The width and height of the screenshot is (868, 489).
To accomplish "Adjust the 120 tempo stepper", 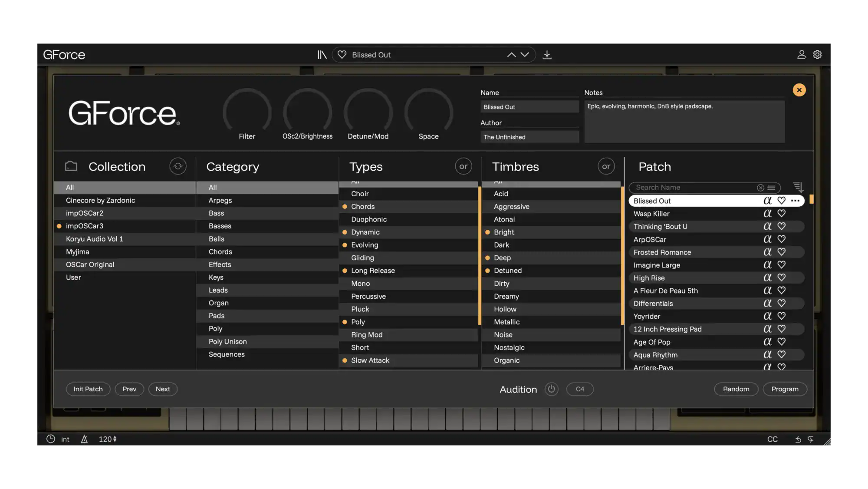I will coord(108,439).
